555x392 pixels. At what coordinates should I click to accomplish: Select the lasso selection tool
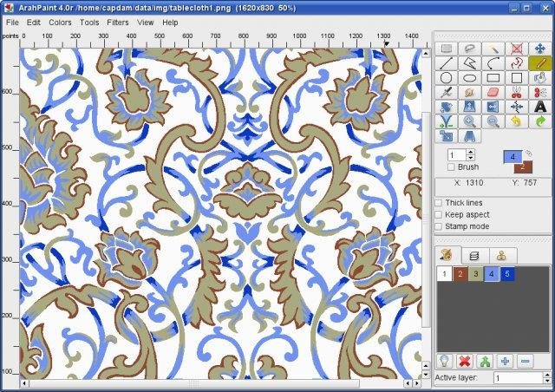tap(470, 49)
